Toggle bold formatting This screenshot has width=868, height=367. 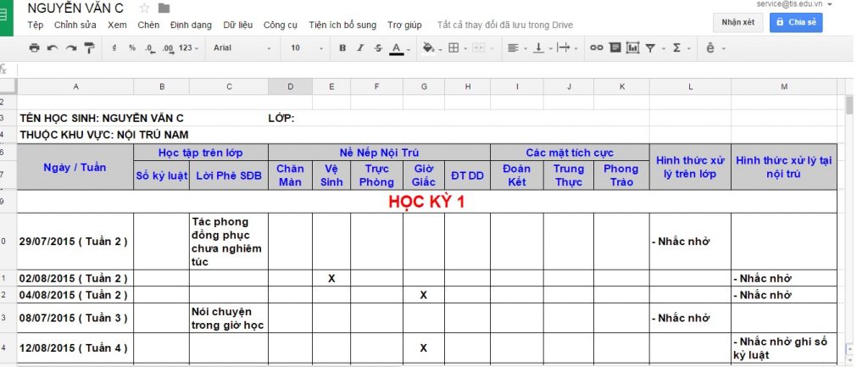tap(342, 48)
